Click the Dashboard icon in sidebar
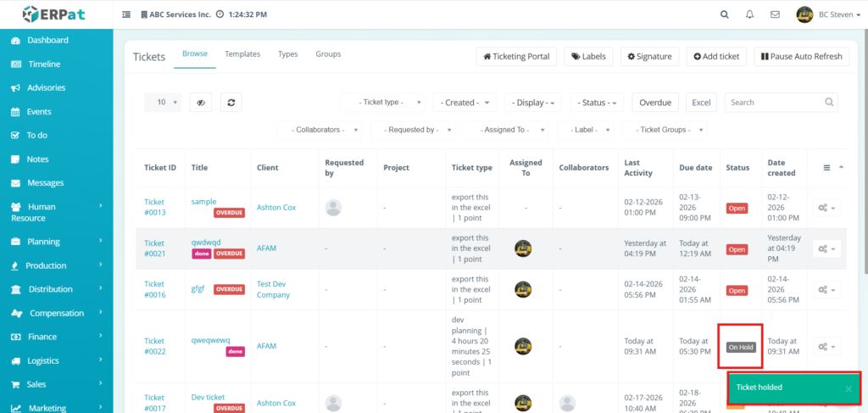This screenshot has height=413, width=868. click(x=16, y=40)
